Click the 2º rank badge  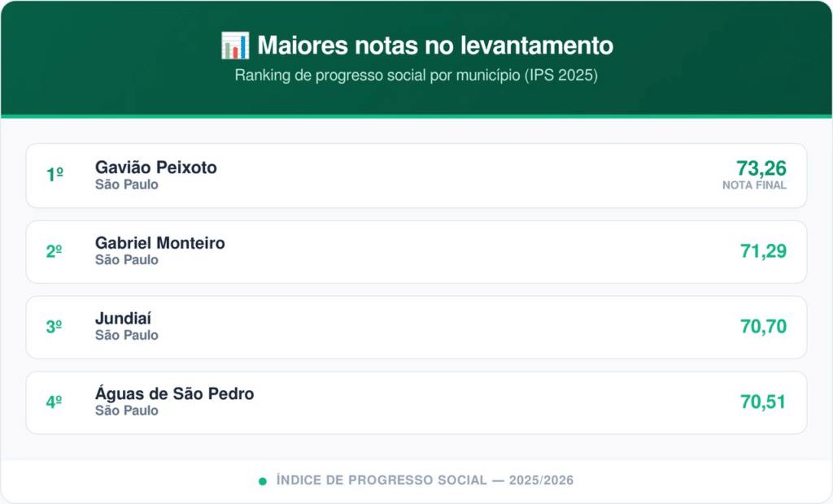[55, 251]
